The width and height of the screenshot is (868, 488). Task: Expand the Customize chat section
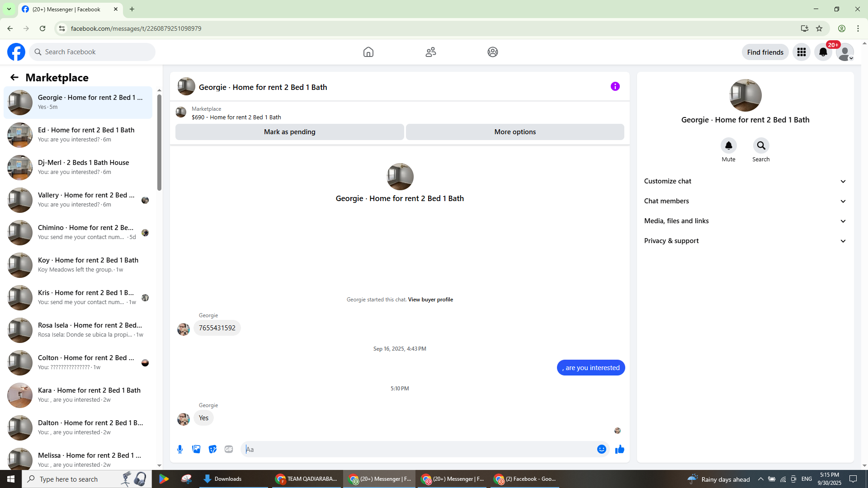[x=745, y=181]
